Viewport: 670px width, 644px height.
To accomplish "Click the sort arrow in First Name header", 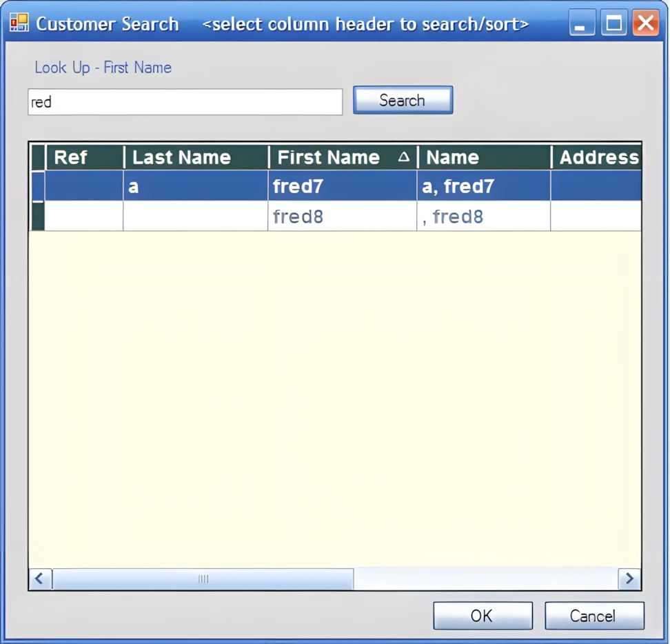I will click(404, 157).
